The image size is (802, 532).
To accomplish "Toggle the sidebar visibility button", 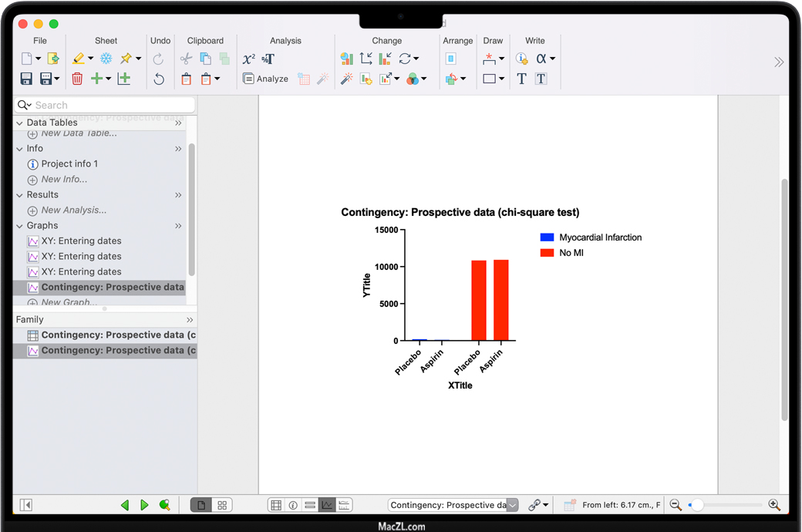I will point(26,505).
